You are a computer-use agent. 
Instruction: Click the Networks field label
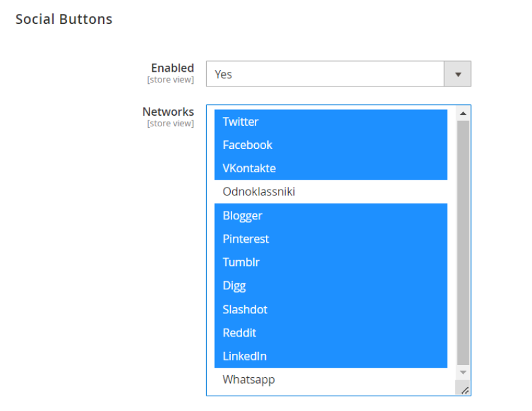click(168, 112)
